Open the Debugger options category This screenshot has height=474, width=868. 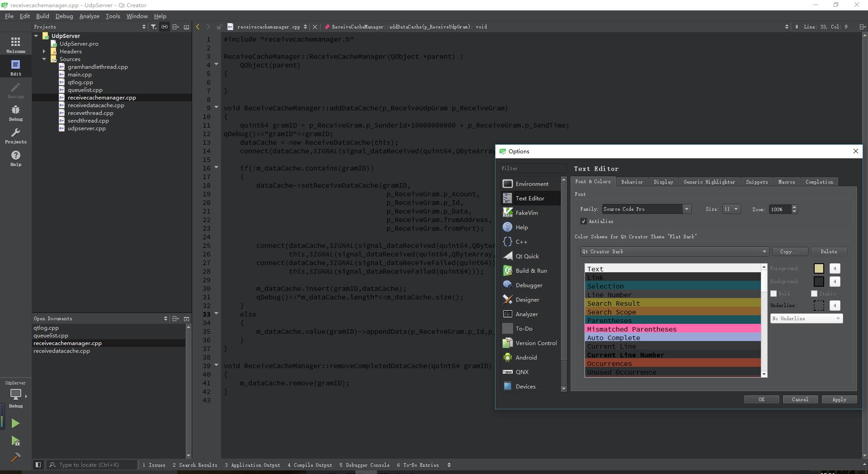pos(528,285)
